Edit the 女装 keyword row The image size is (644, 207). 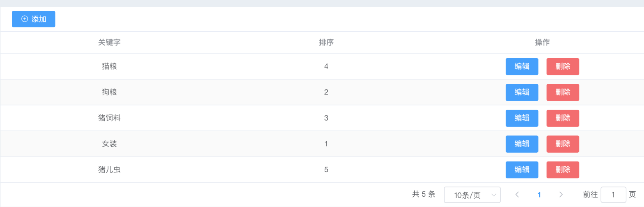(522, 144)
